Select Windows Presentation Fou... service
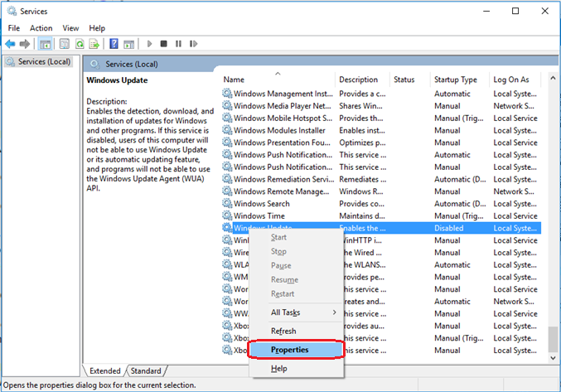 [x=282, y=143]
